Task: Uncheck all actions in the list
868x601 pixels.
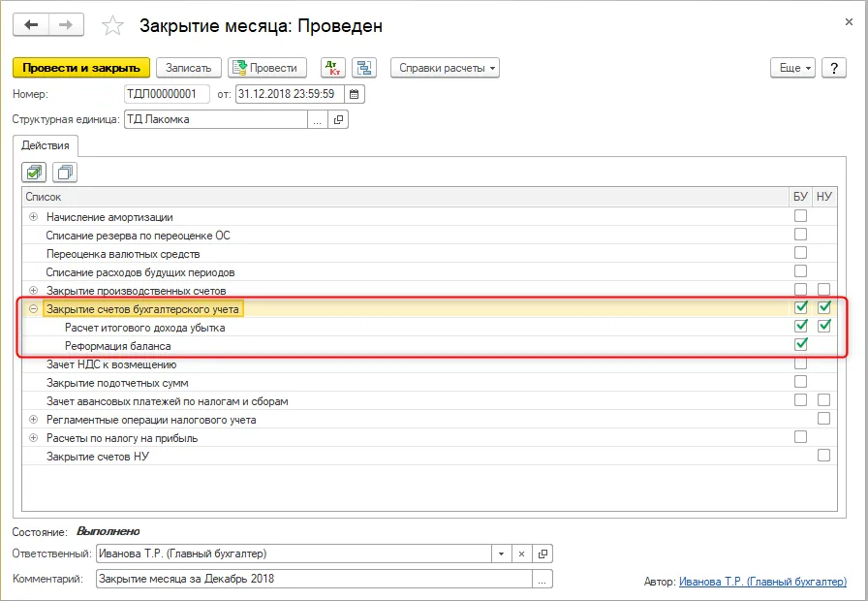Action: [x=65, y=173]
